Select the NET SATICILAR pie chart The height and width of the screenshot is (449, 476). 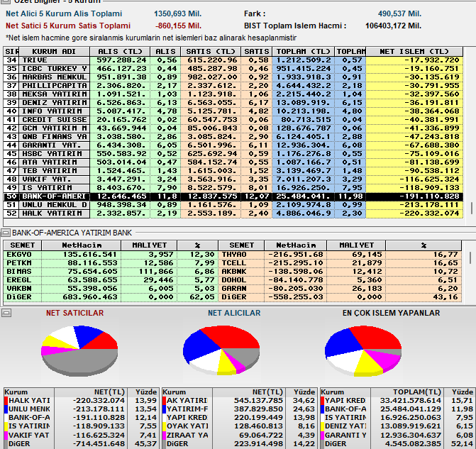click(x=79, y=350)
